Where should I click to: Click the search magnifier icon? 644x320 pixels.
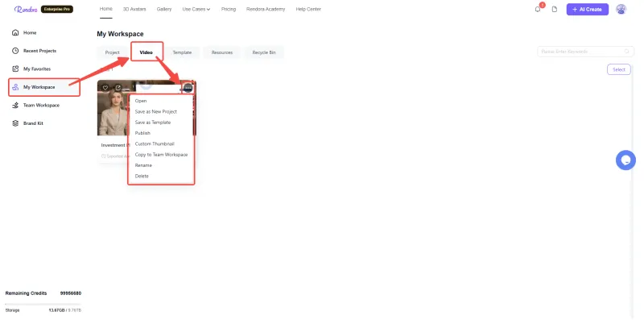pos(627,52)
